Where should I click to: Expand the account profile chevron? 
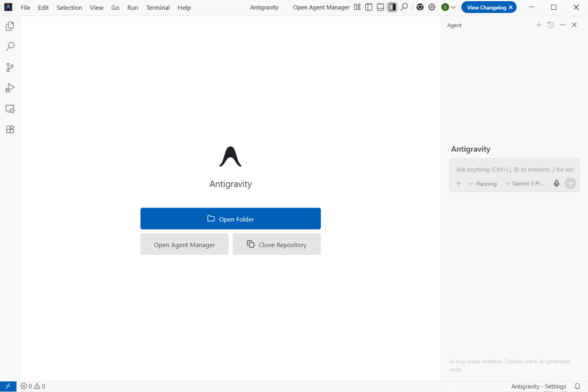tap(453, 7)
